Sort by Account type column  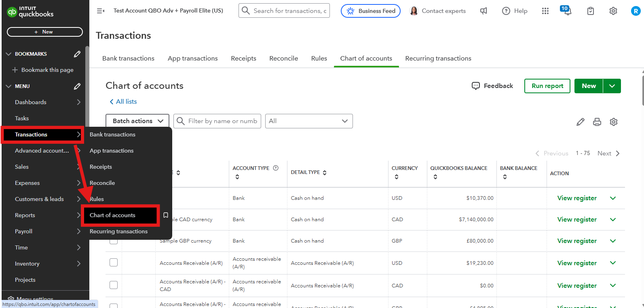[x=237, y=177]
